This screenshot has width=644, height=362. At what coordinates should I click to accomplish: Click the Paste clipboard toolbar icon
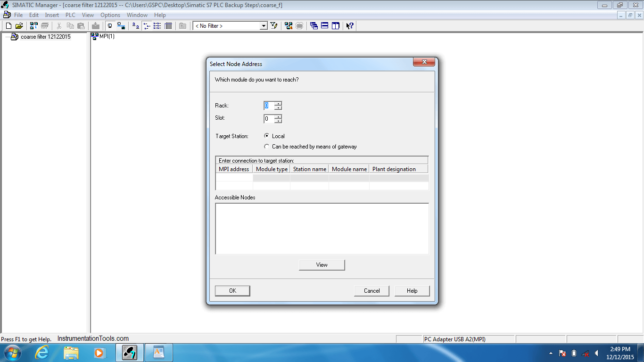coord(81,26)
